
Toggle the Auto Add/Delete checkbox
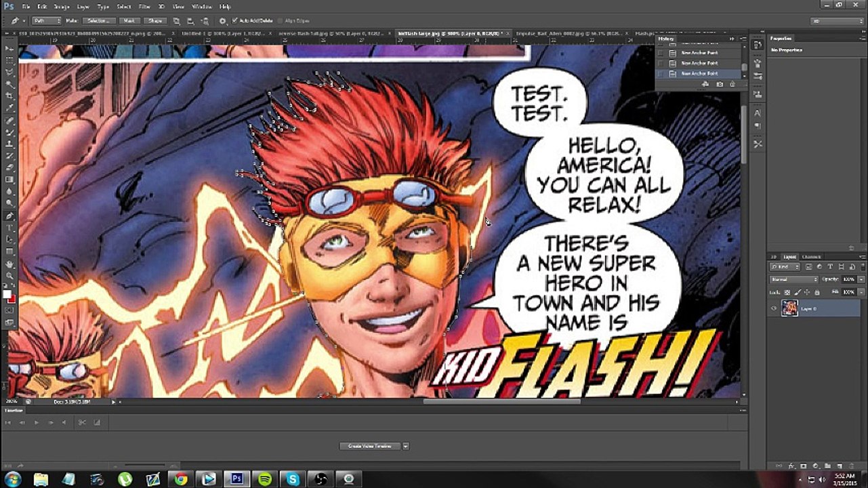point(234,21)
